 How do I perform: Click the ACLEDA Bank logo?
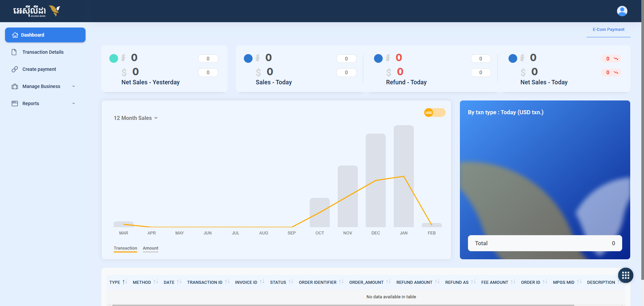click(36, 11)
